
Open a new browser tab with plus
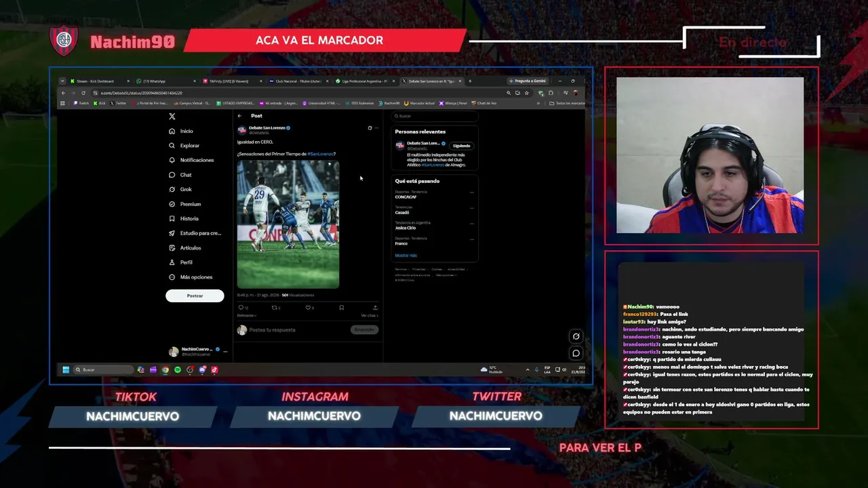[470, 81]
